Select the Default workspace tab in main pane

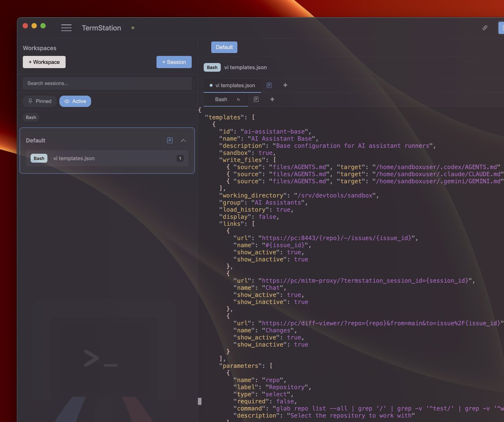pyautogui.click(x=224, y=47)
